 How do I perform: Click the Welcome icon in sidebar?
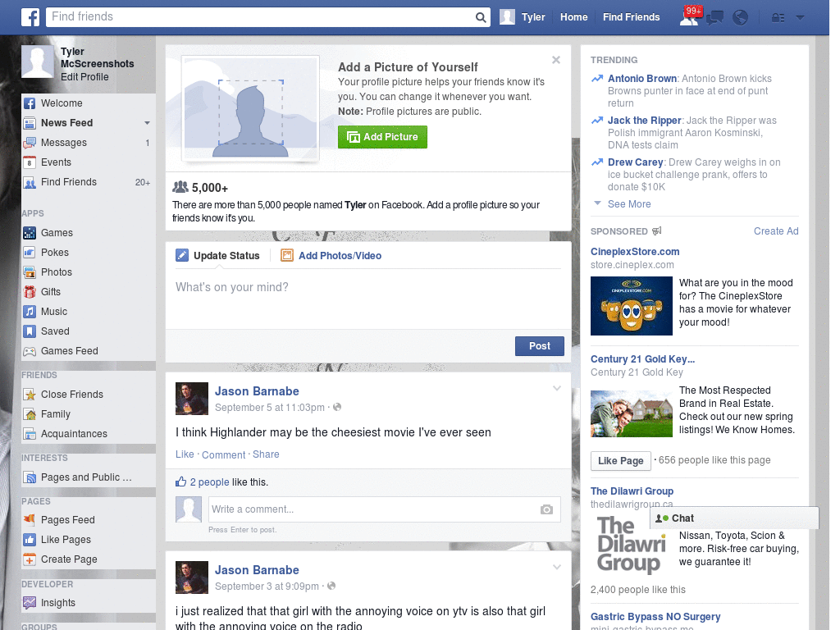tap(30, 103)
